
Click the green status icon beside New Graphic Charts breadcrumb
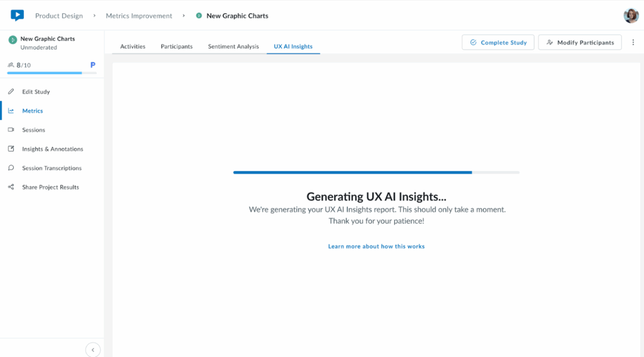(x=199, y=16)
